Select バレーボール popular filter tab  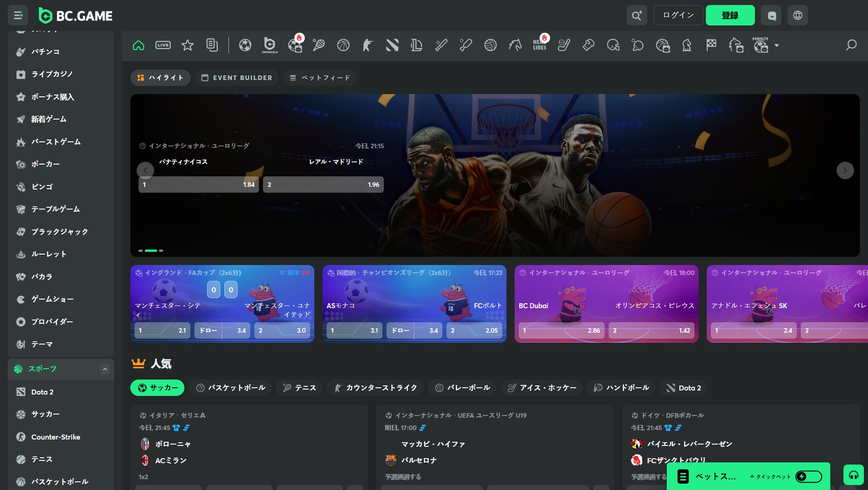point(462,388)
